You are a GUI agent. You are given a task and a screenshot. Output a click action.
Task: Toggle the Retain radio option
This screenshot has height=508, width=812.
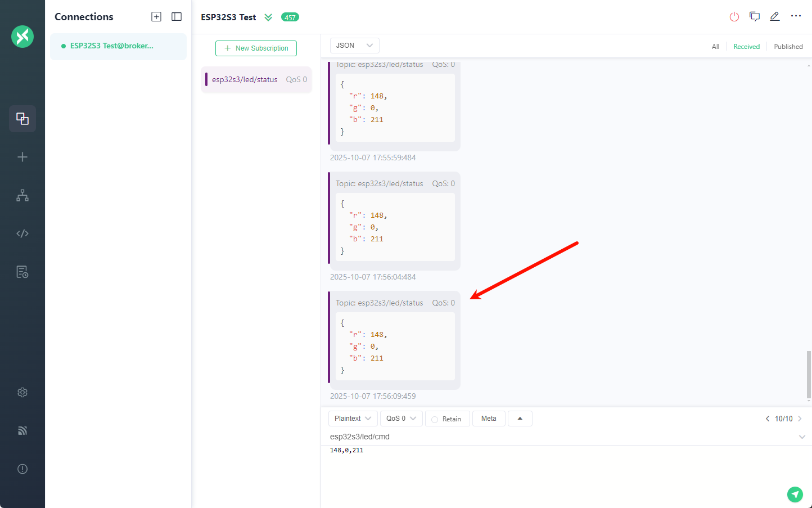pyautogui.click(x=435, y=419)
